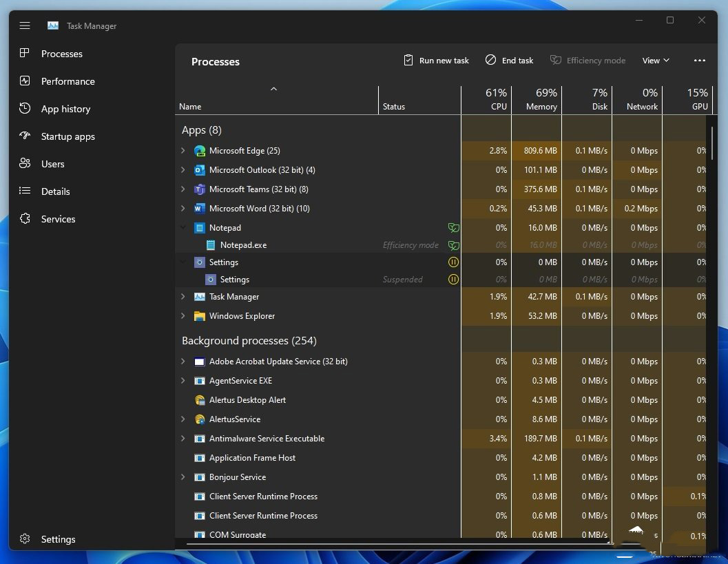Select the 189.7 MB Antimalware memory cell
728x564 pixels.
click(x=537, y=439)
